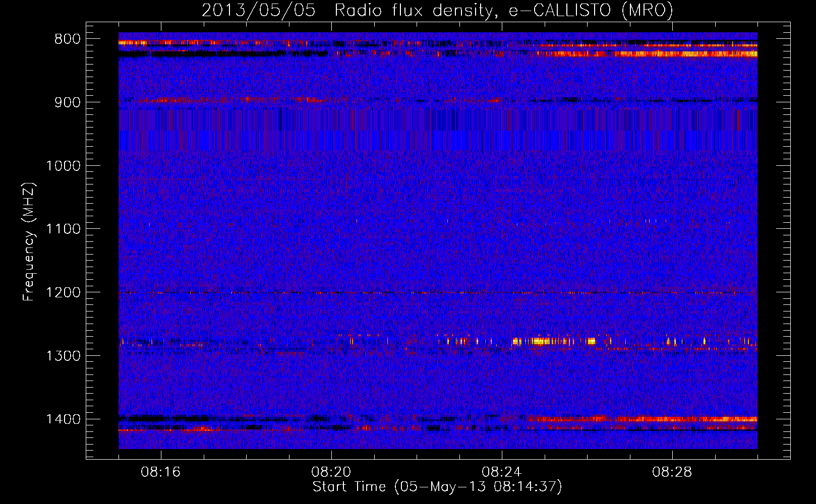Click the 2013/05/05 date in title
816x504 pixels.
(259, 11)
